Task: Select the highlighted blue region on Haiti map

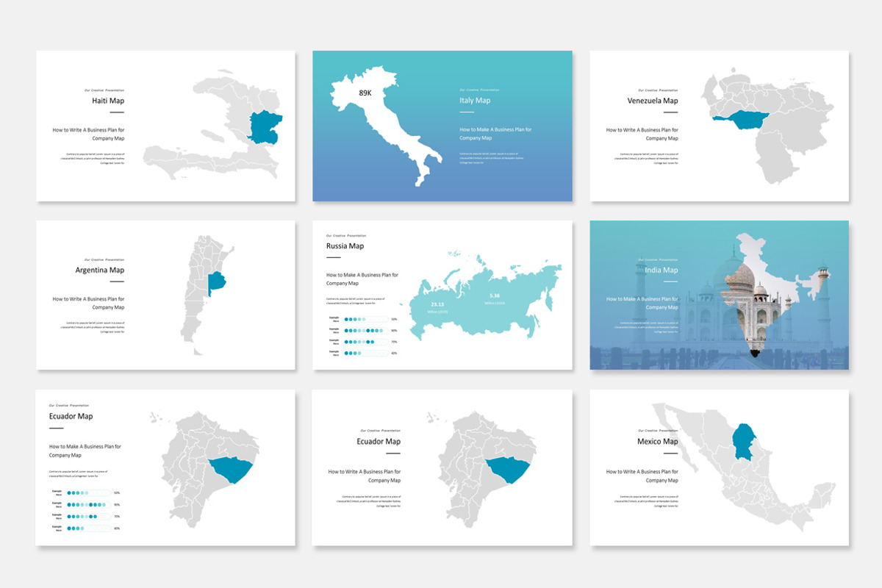Action: (x=266, y=127)
